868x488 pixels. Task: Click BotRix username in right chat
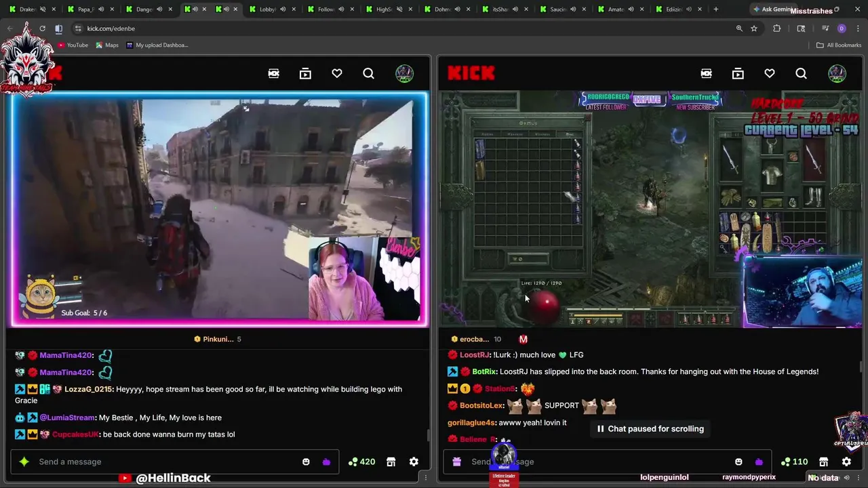[x=484, y=371]
